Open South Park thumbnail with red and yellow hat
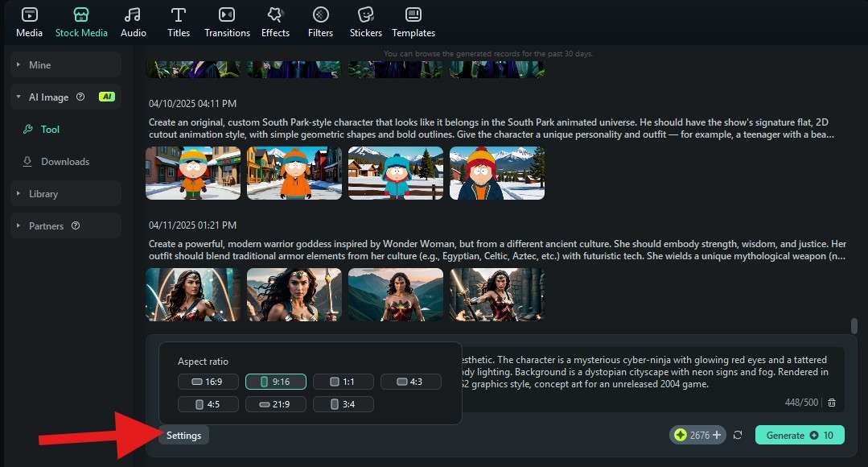Screen dimensions: 868x467 [497, 173]
